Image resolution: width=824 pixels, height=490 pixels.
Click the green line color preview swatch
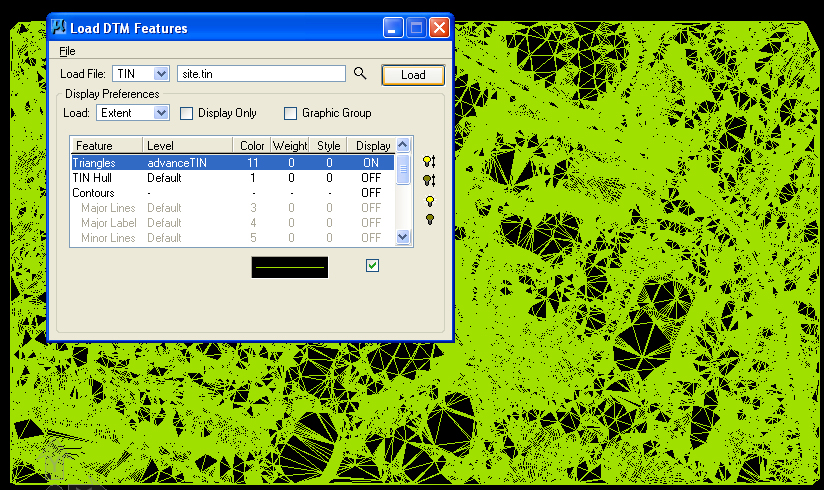pyautogui.click(x=290, y=268)
